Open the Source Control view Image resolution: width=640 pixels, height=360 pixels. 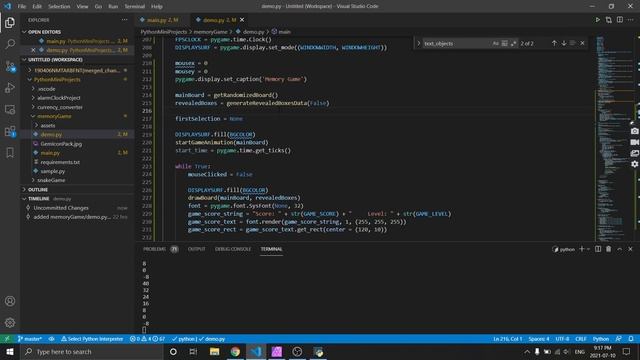tap(10, 66)
